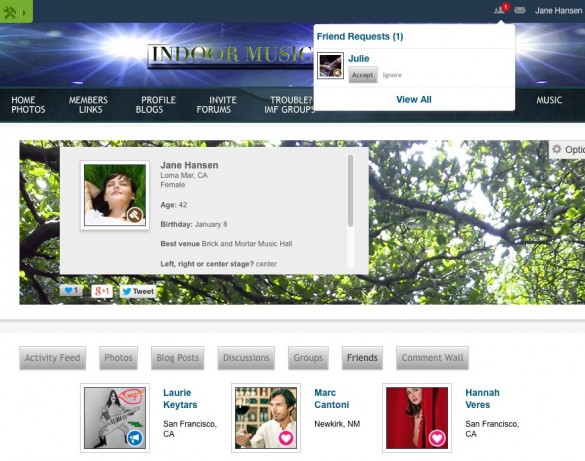This screenshot has width=585, height=461.
Task: Click the Google +1 icon button
Action: [x=101, y=291]
